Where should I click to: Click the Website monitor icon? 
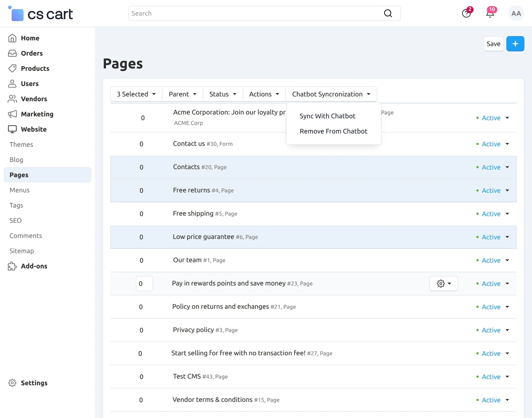coord(13,129)
